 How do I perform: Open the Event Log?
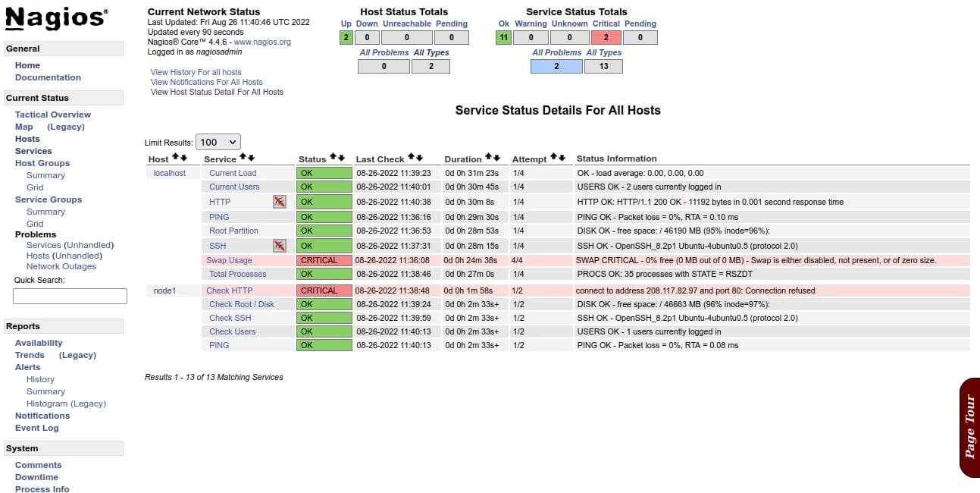pyautogui.click(x=36, y=428)
